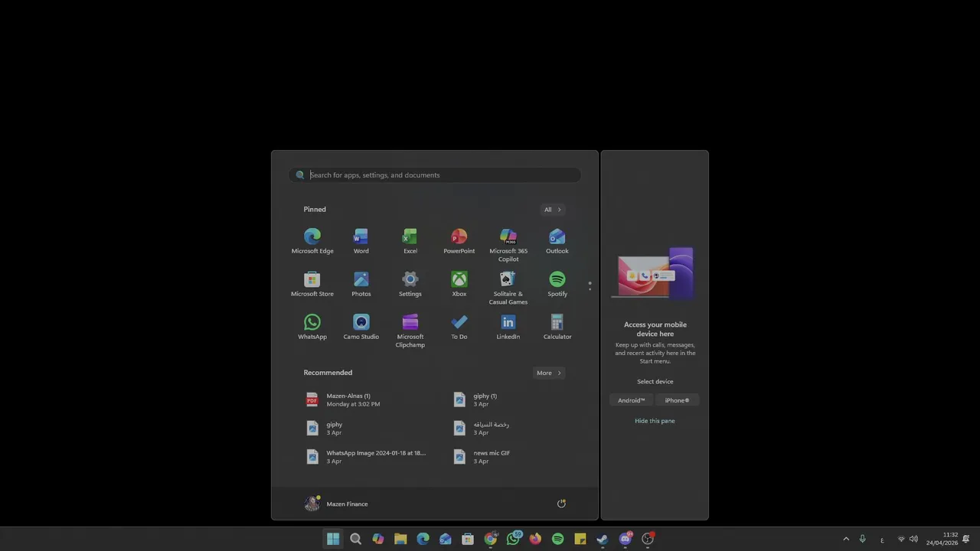Open the Excel pinned app
Image resolution: width=980 pixels, height=551 pixels.
tap(410, 241)
